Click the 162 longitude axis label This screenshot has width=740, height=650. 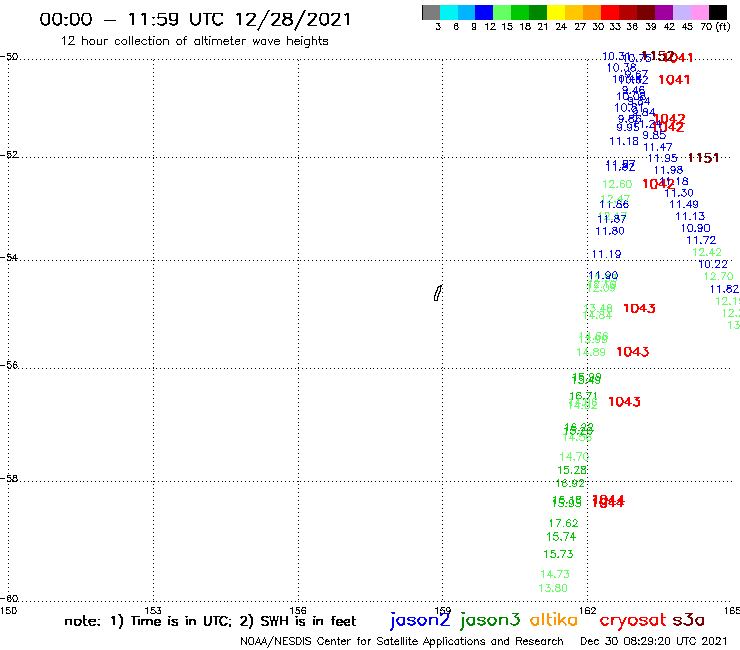click(x=587, y=610)
